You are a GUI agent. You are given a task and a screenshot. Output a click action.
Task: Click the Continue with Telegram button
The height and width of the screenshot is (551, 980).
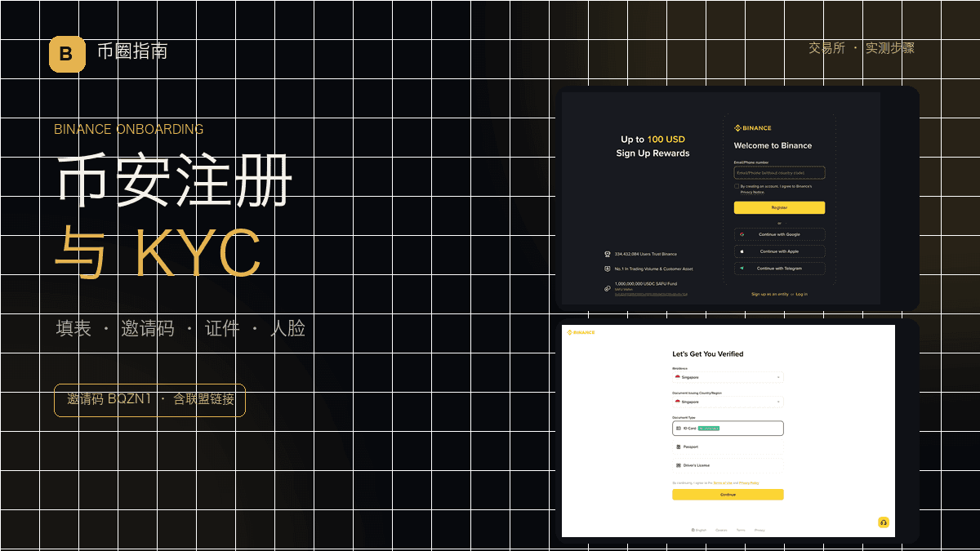pyautogui.click(x=779, y=269)
